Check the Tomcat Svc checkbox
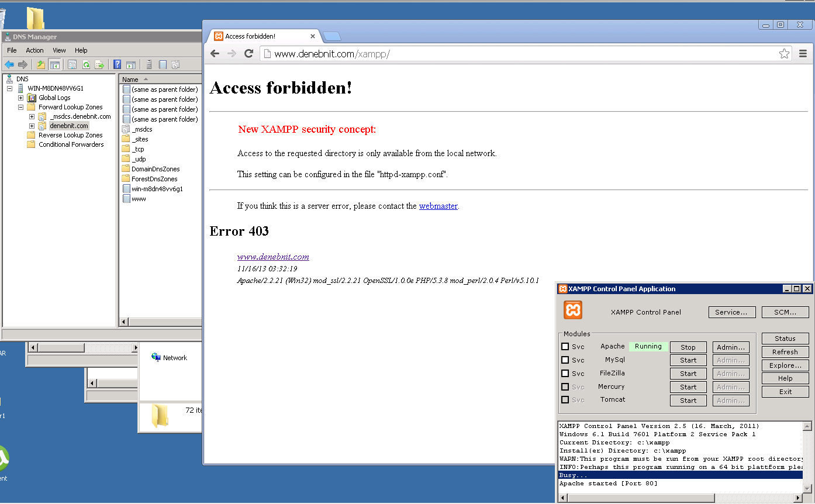 [565, 400]
